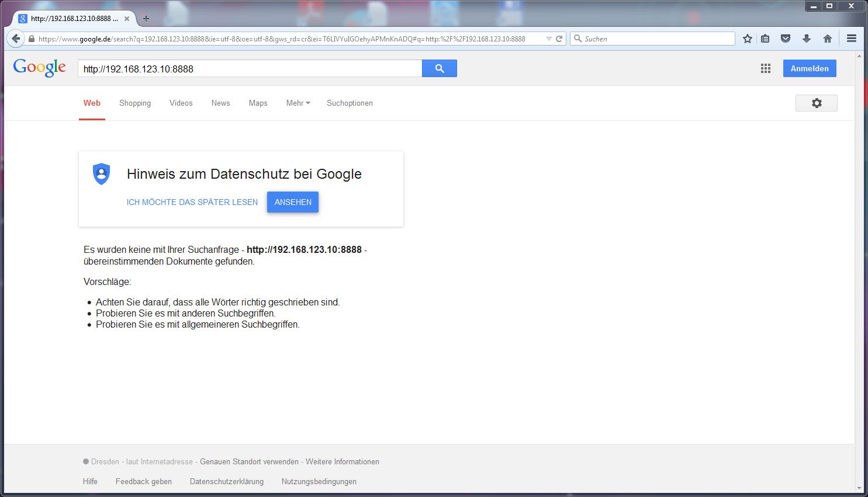Open the Firefox hamburger menu
The width and height of the screenshot is (868, 497).
tap(852, 39)
